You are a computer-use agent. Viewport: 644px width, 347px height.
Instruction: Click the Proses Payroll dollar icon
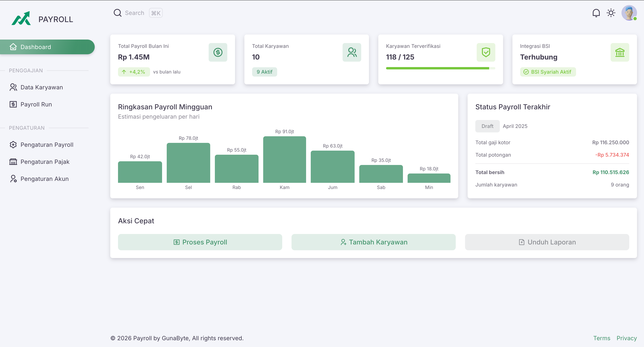coord(176,242)
